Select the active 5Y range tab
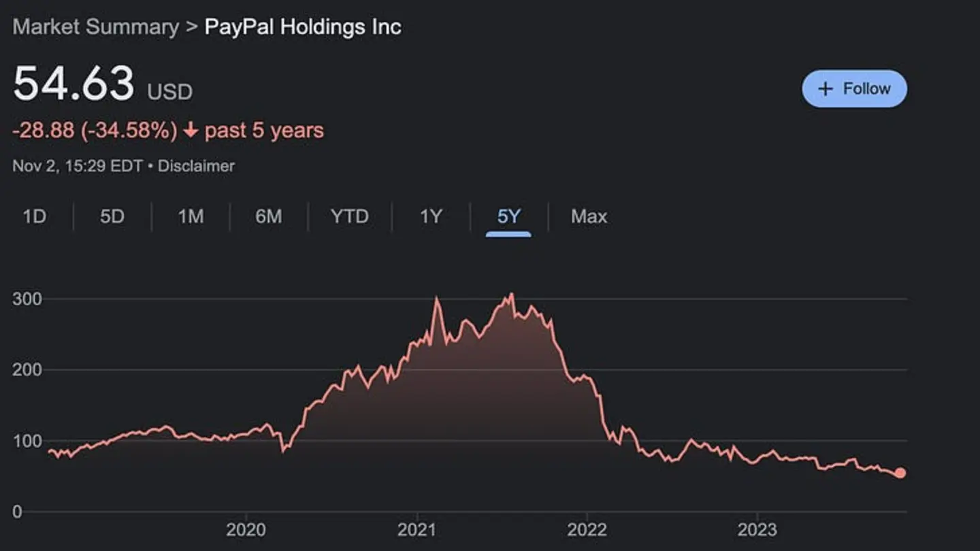 coord(506,216)
